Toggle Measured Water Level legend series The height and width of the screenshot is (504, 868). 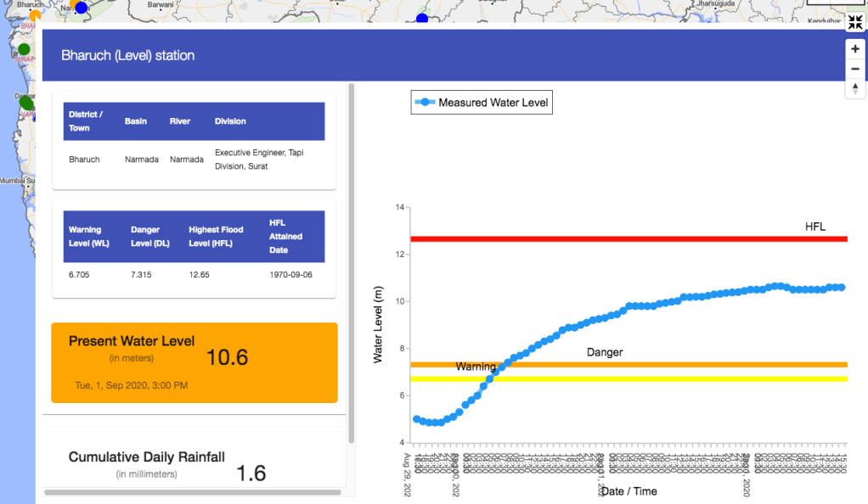(x=482, y=103)
